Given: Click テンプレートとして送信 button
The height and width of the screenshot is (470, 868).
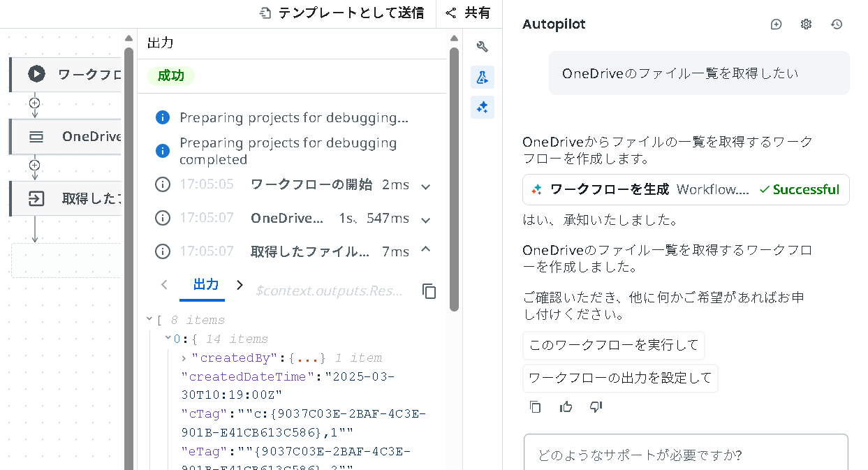Looking at the screenshot, I should [342, 13].
